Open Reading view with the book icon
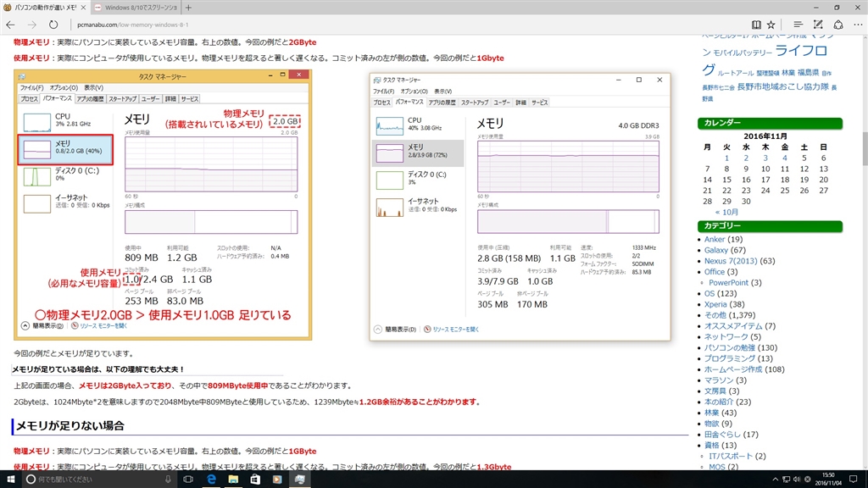The image size is (868, 488). [x=755, y=25]
